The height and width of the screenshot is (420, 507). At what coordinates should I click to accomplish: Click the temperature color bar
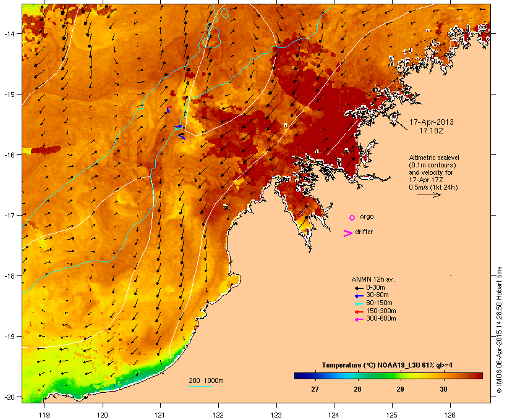click(x=388, y=376)
